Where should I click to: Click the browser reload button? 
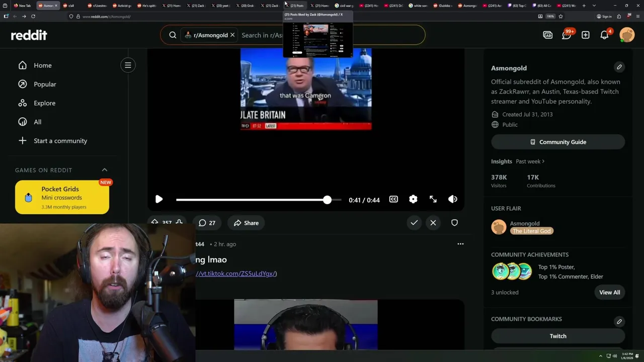(x=33, y=16)
